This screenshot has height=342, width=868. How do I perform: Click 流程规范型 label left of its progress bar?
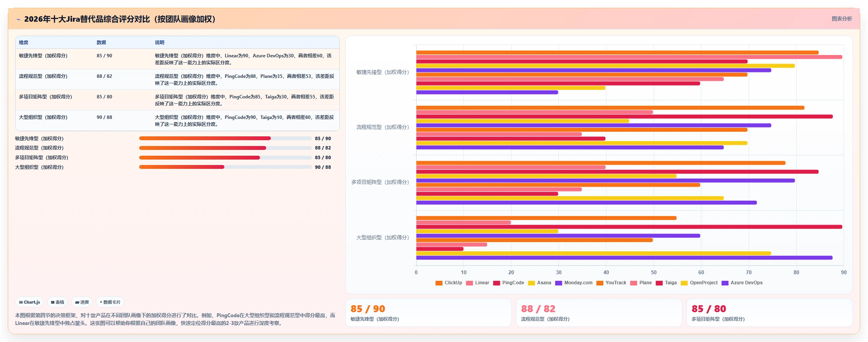pyautogui.click(x=39, y=148)
